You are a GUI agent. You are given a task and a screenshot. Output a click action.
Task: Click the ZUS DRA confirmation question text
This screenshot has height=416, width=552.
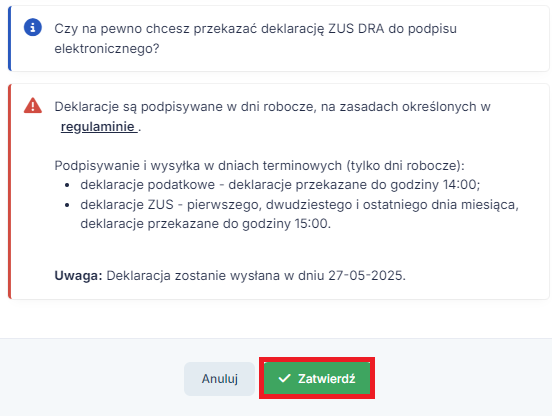point(255,38)
